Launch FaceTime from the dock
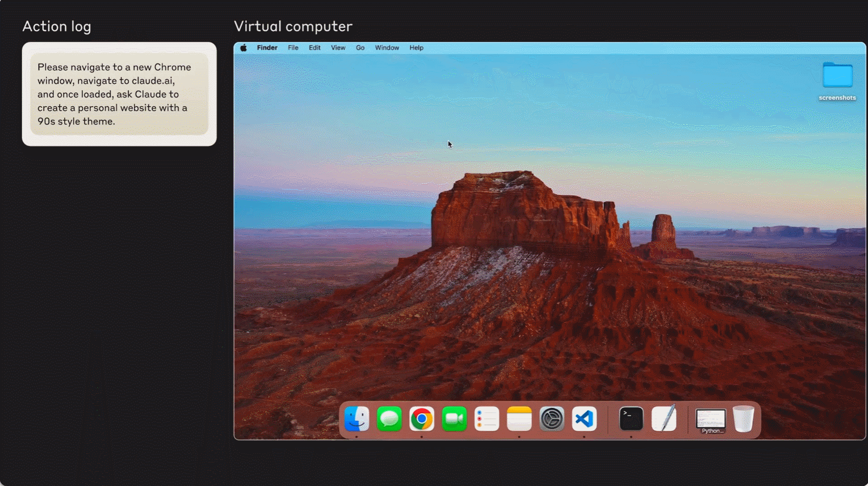 tap(454, 419)
